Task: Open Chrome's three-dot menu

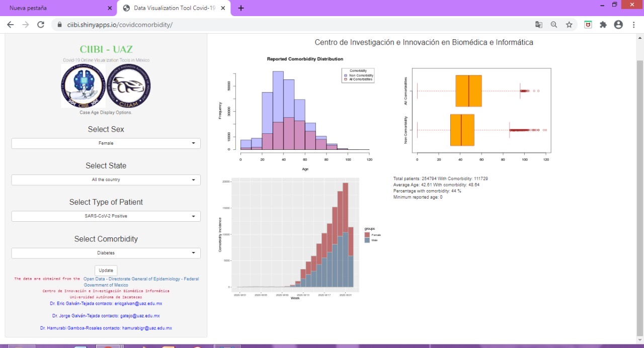Action: (633, 25)
